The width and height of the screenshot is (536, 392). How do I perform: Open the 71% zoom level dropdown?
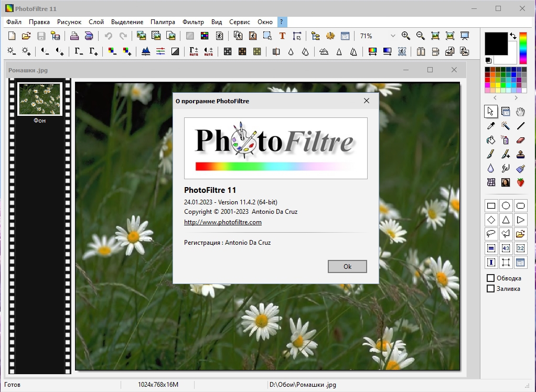(x=393, y=36)
